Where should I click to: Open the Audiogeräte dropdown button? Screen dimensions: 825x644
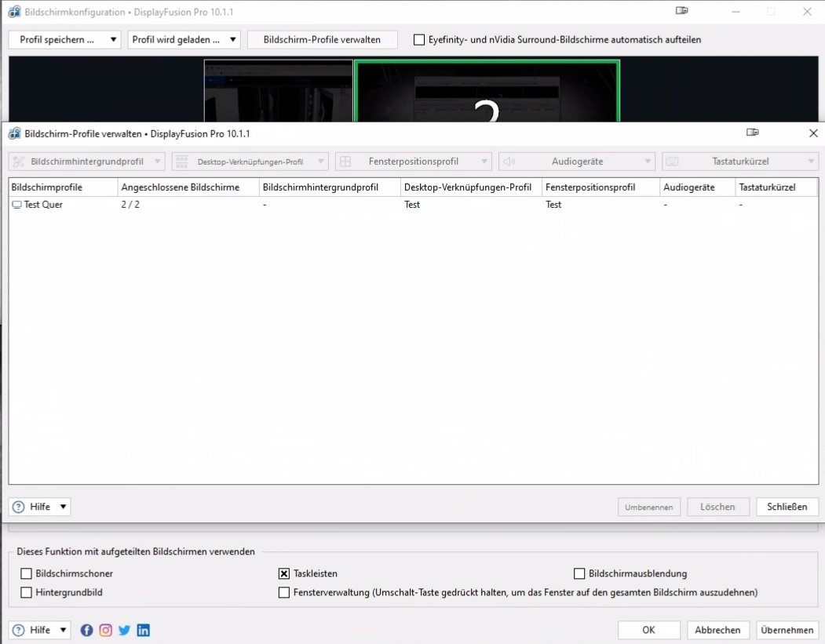pyautogui.click(x=577, y=162)
